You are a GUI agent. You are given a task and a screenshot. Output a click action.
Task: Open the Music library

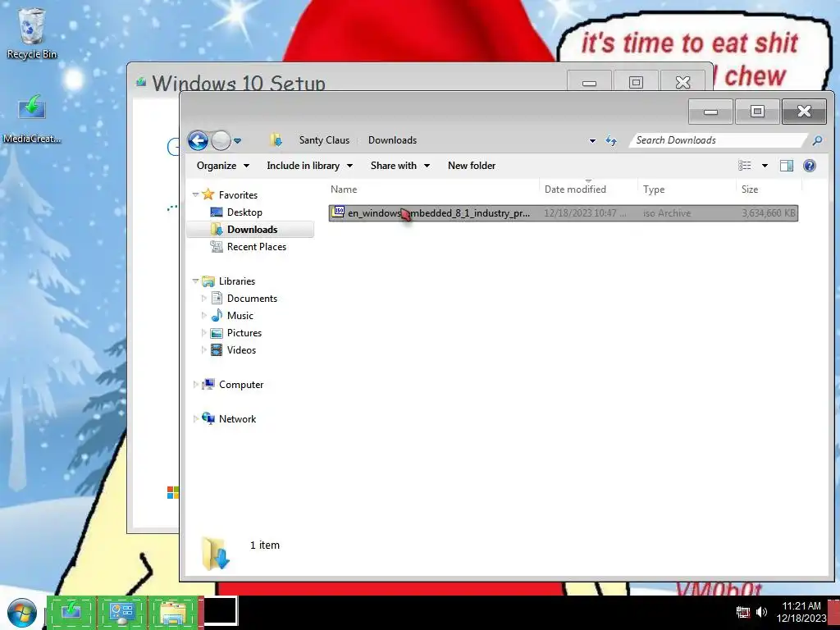tap(240, 316)
